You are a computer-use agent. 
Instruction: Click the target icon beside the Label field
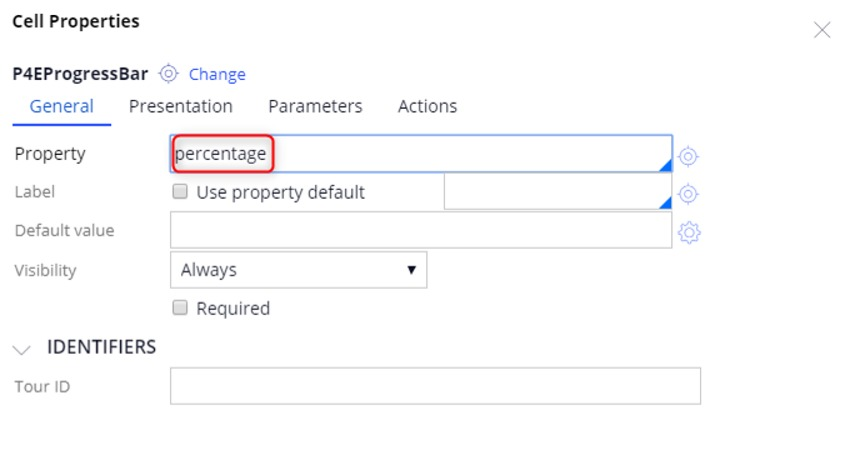[688, 194]
